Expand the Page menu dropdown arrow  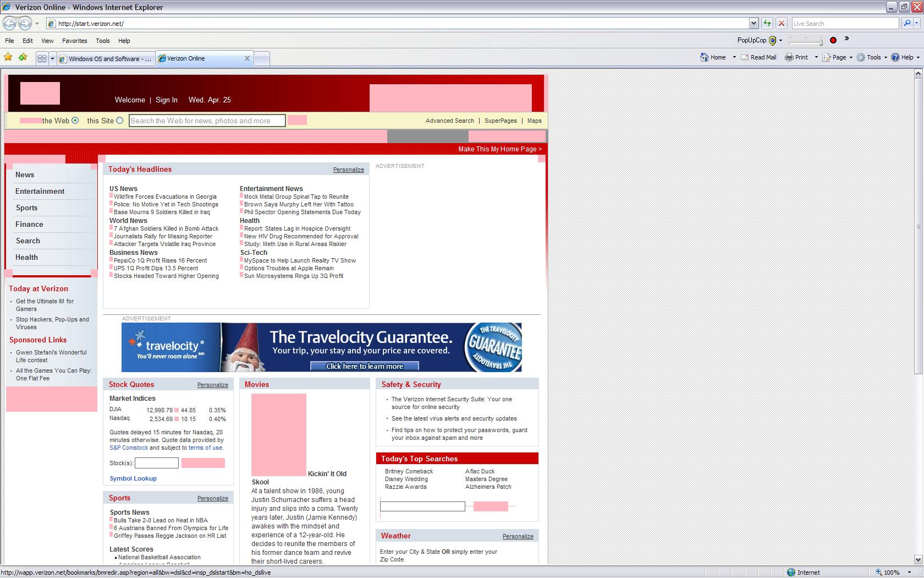(851, 57)
